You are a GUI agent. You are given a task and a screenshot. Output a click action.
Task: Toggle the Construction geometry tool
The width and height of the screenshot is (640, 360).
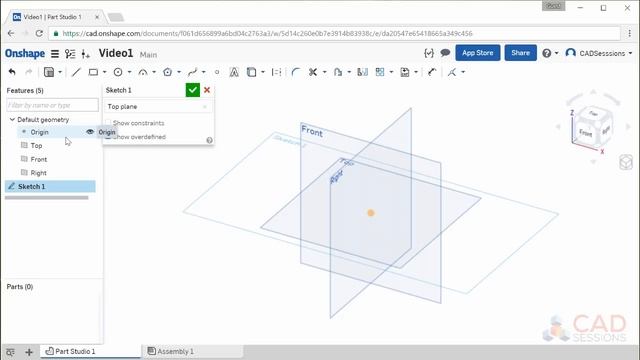[276, 72]
